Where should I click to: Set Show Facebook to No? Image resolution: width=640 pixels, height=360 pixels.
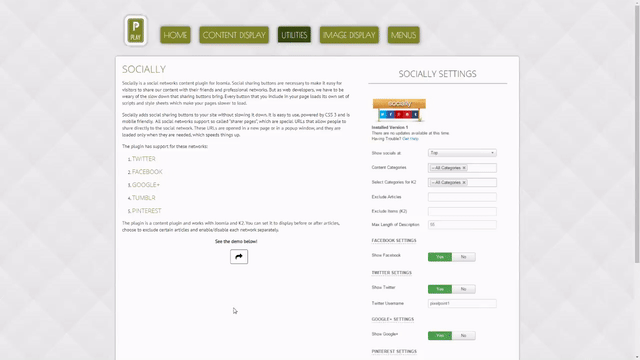463,257
